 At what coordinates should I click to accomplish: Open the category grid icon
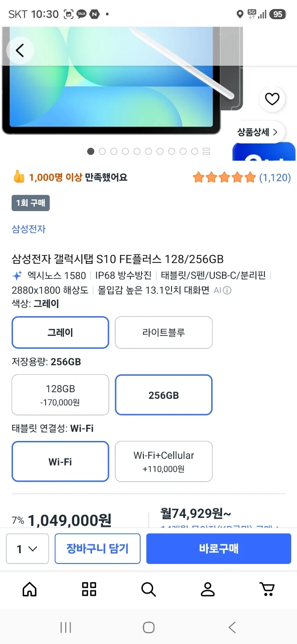[89, 589]
